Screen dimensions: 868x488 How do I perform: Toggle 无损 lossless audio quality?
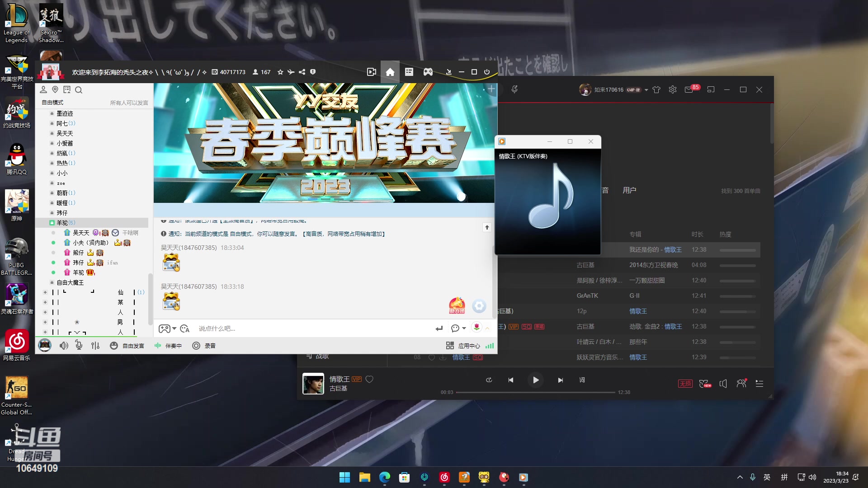click(685, 383)
